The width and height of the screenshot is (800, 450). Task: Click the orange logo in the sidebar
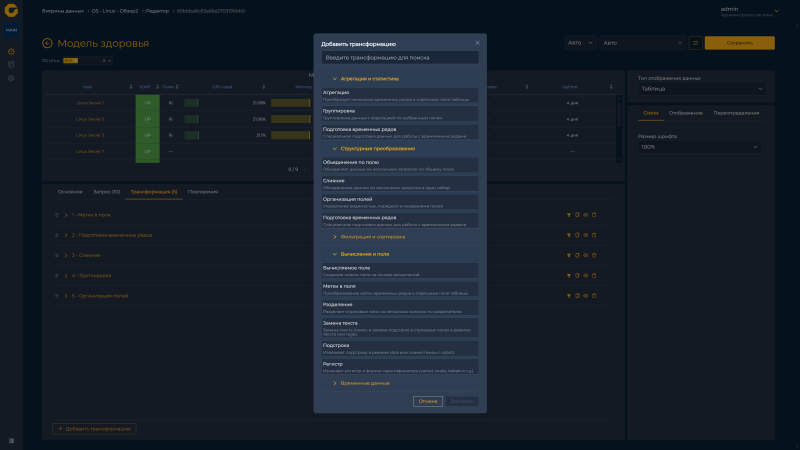11,10
